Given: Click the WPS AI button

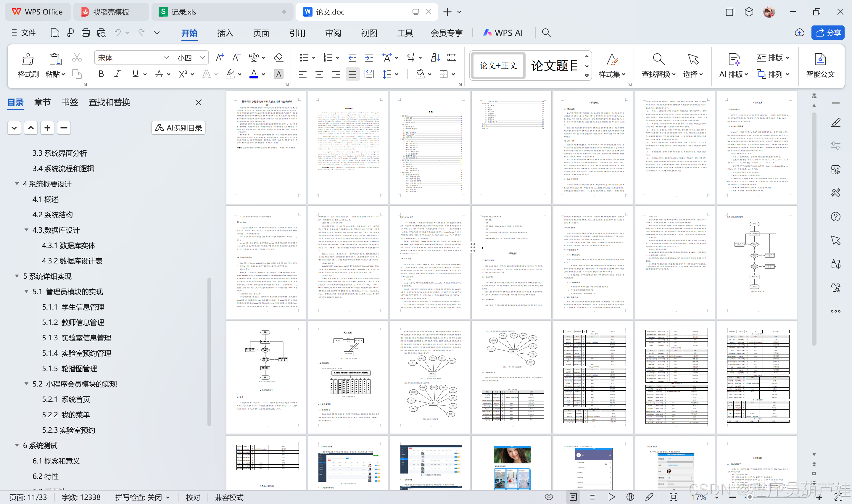Looking at the screenshot, I should click(x=503, y=33).
